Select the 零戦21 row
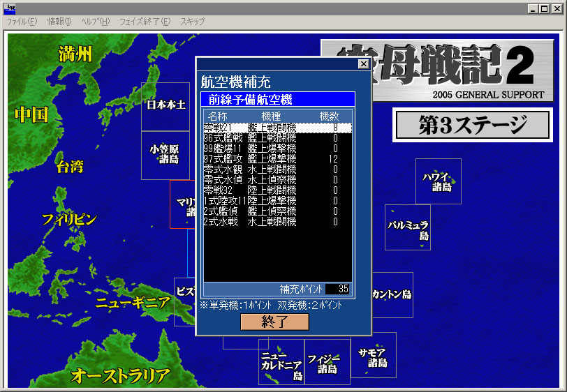The height and width of the screenshot is (392, 567). (x=277, y=128)
